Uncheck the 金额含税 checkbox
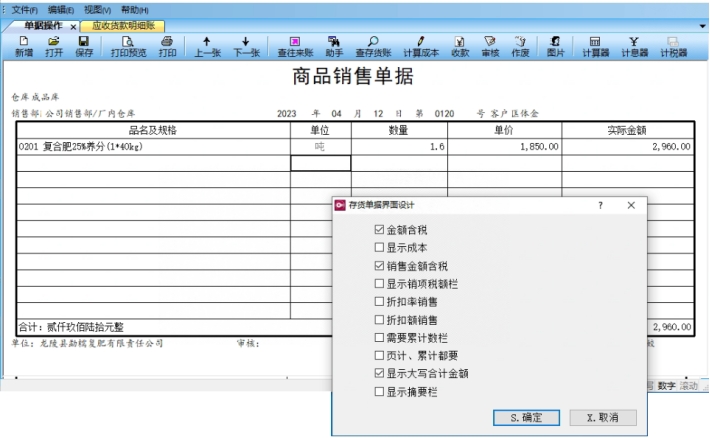This screenshot has height=438, width=710. coord(378,231)
